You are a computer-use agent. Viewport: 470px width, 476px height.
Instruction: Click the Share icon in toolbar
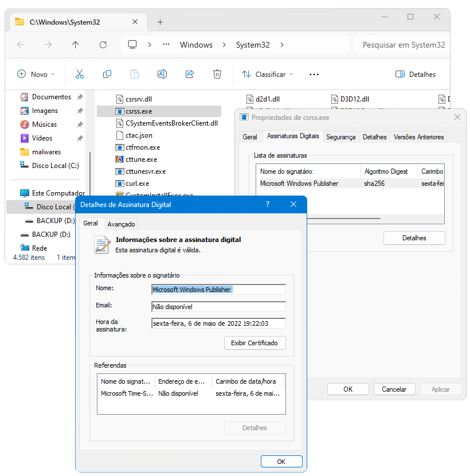(190, 74)
